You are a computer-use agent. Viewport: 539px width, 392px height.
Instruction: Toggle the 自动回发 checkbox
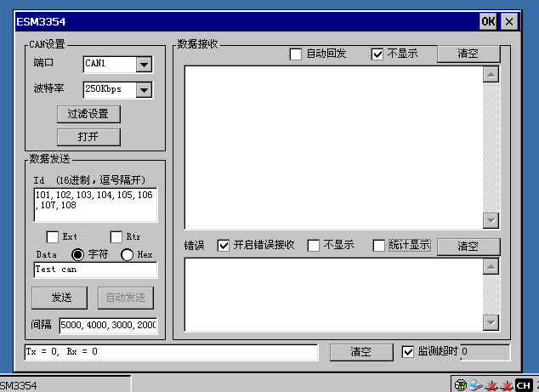coord(296,54)
